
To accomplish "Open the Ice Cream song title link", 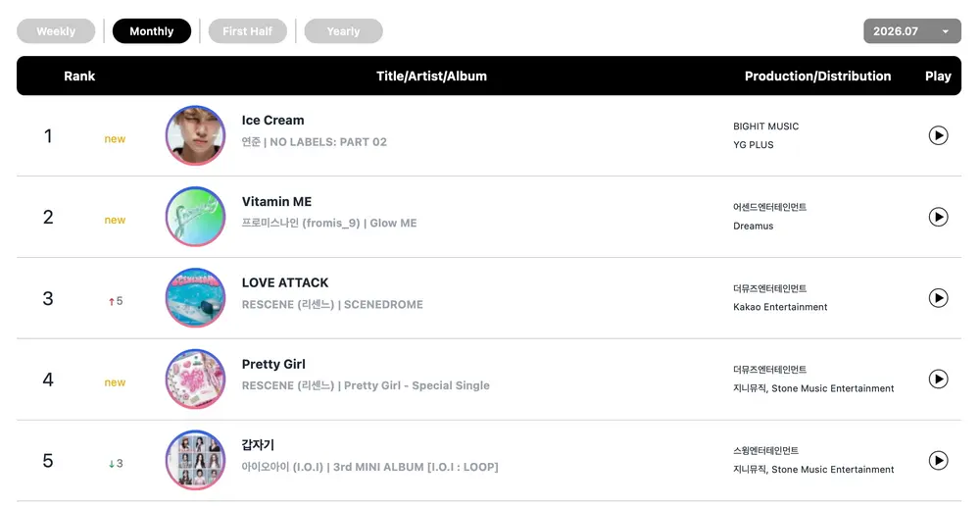I will (x=272, y=120).
